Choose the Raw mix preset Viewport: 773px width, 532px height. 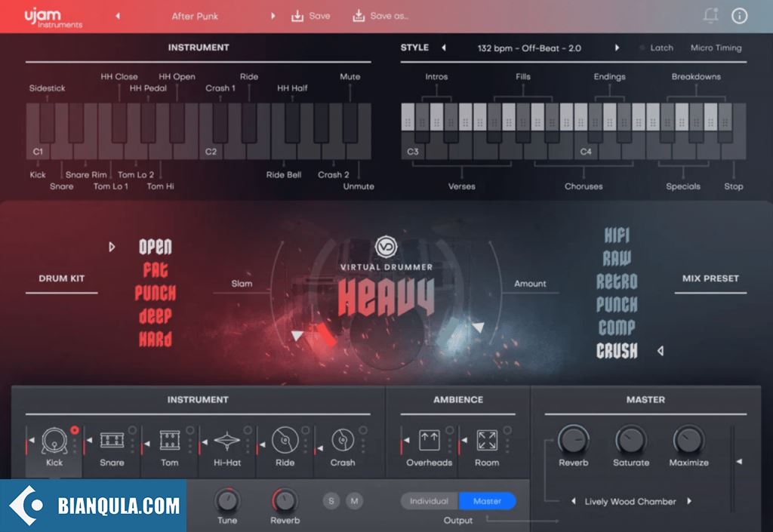tap(617, 258)
